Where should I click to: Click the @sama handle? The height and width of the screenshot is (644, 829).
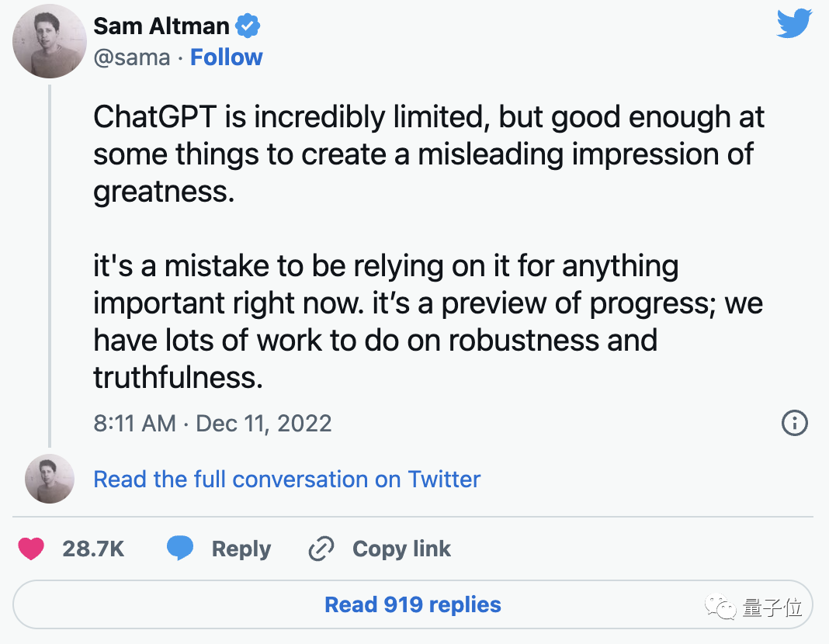132,57
